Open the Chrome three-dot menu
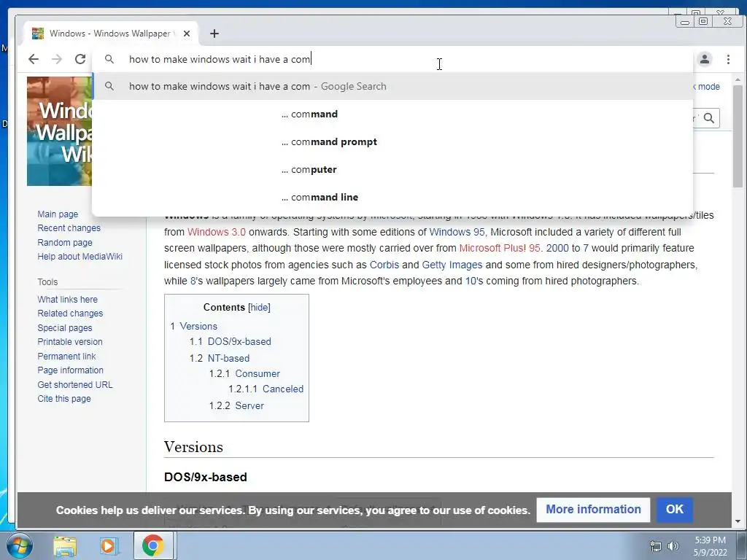This screenshot has height=560, width=747. 729,59
